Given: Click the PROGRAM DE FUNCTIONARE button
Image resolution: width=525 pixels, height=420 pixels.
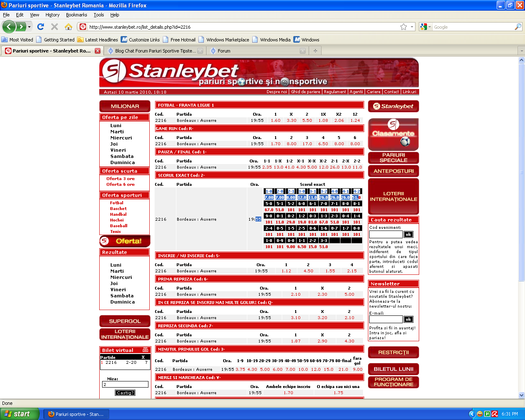Looking at the screenshot, I should click(393, 382).
